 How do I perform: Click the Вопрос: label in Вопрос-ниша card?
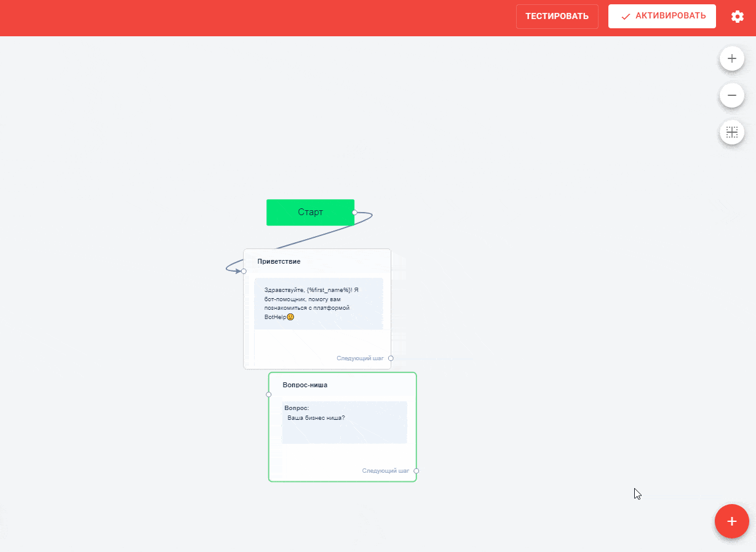pos(296,408)
